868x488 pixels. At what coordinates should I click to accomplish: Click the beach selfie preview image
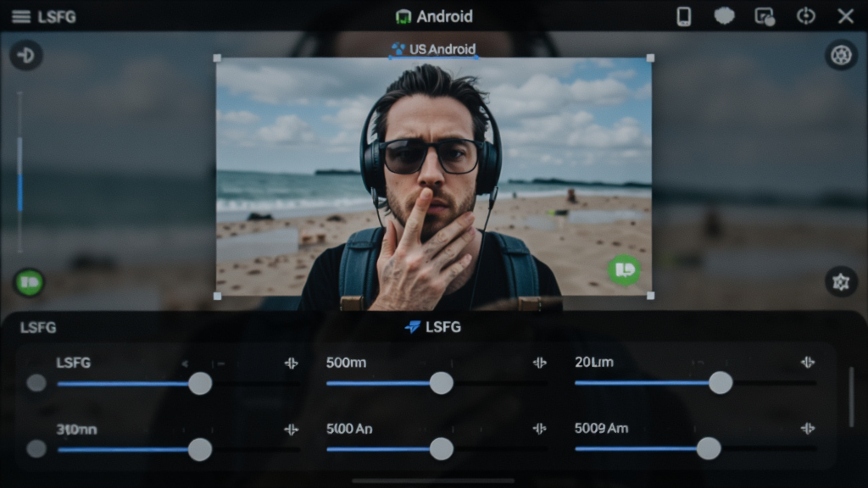pos(433,177)
